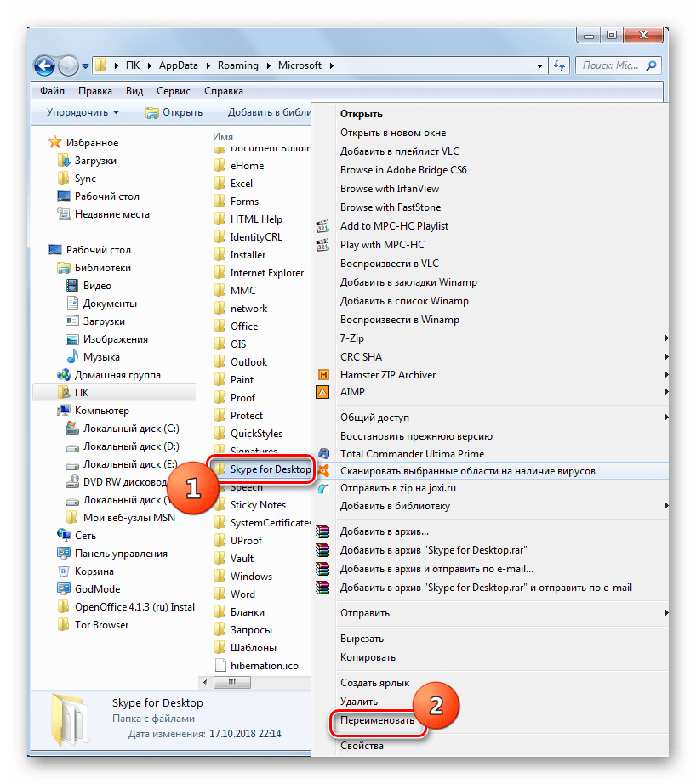Select GodMode in navigation tree

pyautogui.click(x=97, y=589)
